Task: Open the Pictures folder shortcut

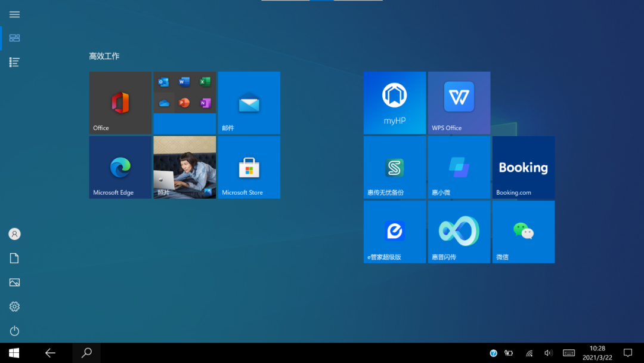Action: (x=14, y=282)
